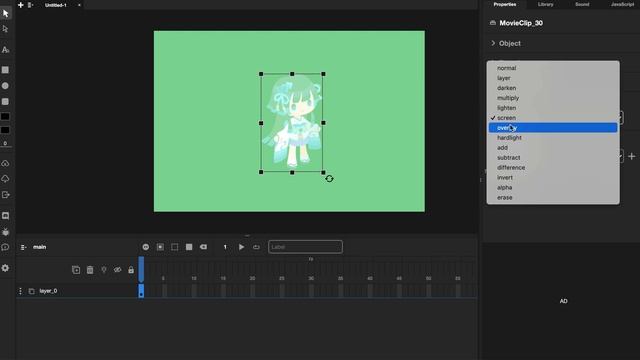640x360 pixels.
Task: Play the timeline animation
Action: point(242,247)
